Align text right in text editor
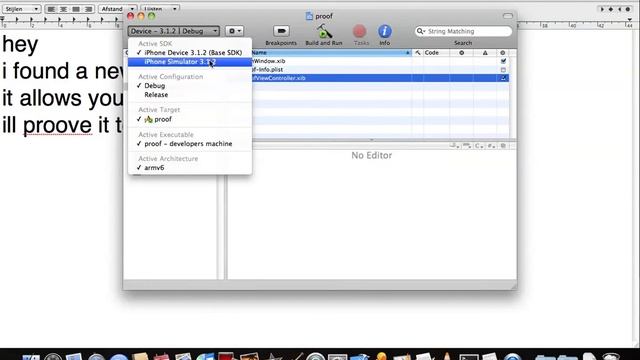The image size is (640, 360). pyautogui.click(x=88, y=9)
